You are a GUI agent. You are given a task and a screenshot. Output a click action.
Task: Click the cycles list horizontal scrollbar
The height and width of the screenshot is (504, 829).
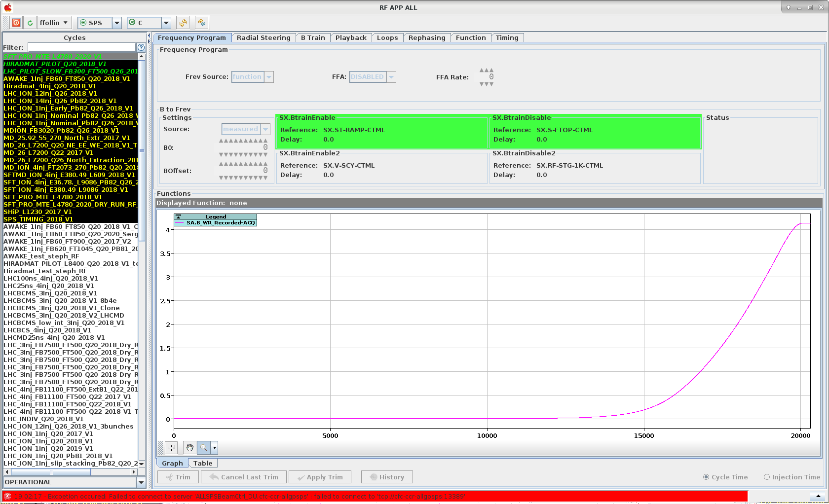click(70, 472)
